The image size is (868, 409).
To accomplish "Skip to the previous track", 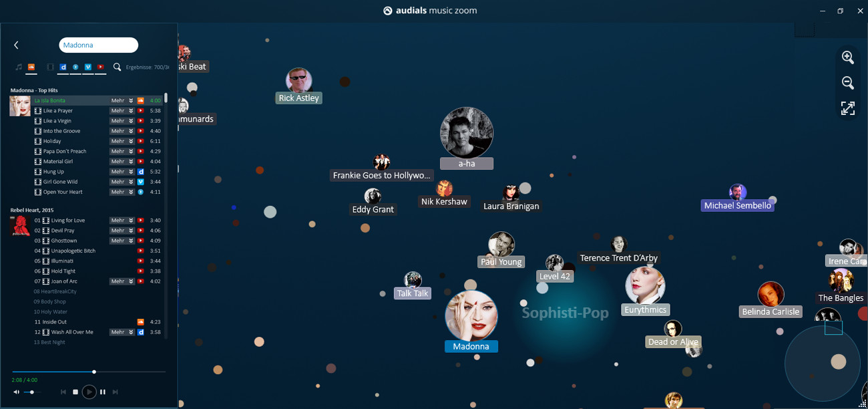I will (63, 392).
